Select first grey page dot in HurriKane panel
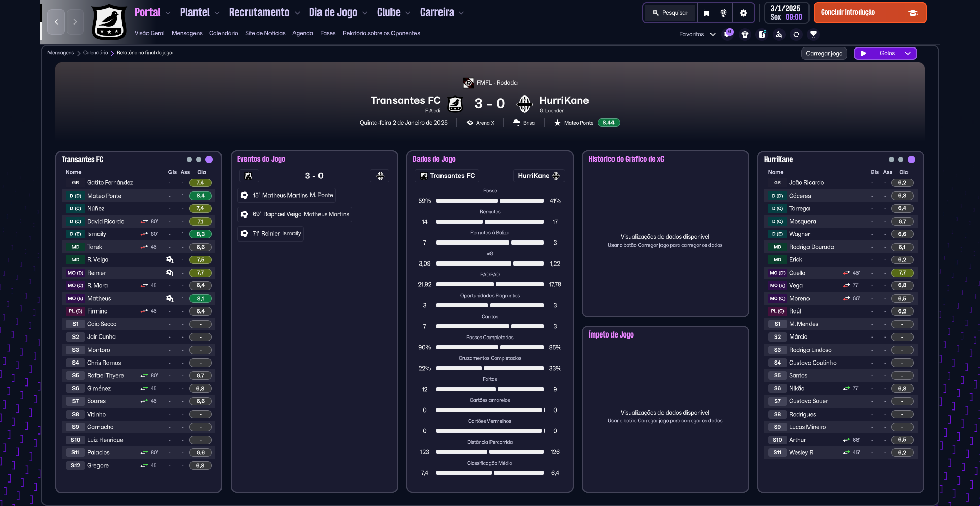 891,159
